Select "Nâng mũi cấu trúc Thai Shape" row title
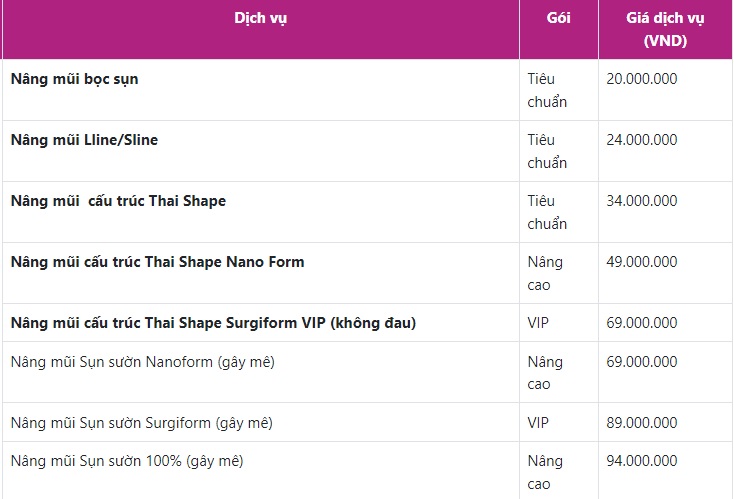Image resolution: width=734 pixels, height=499 pixels. pyautogui.click(x=119, y=201)
